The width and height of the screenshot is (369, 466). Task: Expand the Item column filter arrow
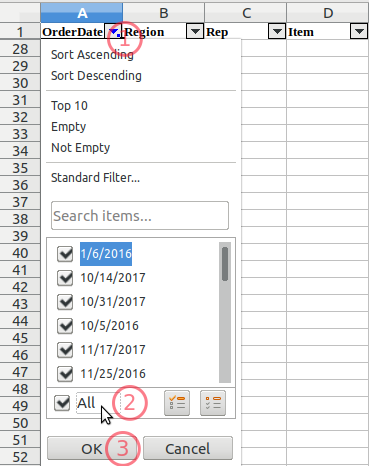coord(359,32)
